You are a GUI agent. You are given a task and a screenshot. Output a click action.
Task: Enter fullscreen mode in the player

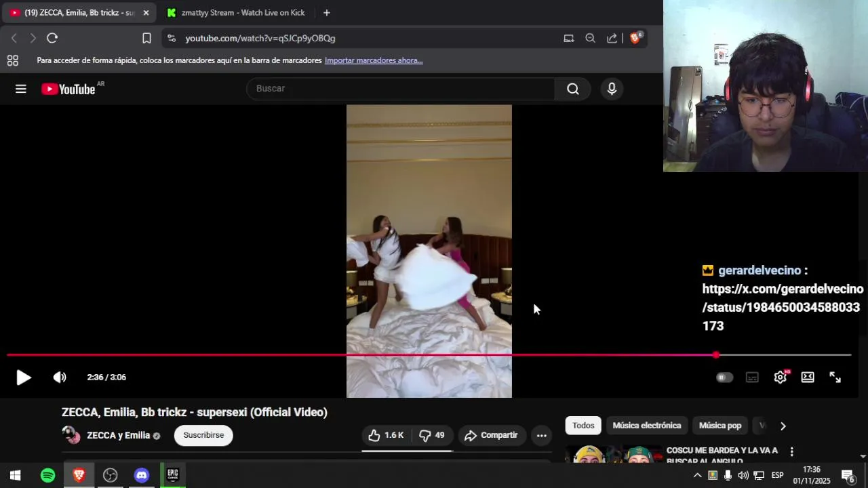point(835,378)
